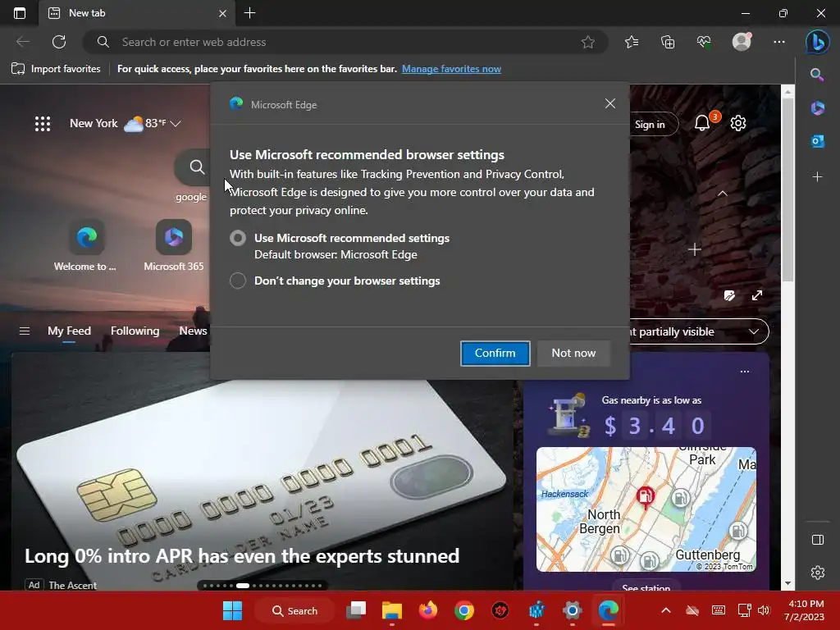Open Manage favorites now link
This screenshot has width=840, height=630.
(452, 69)
